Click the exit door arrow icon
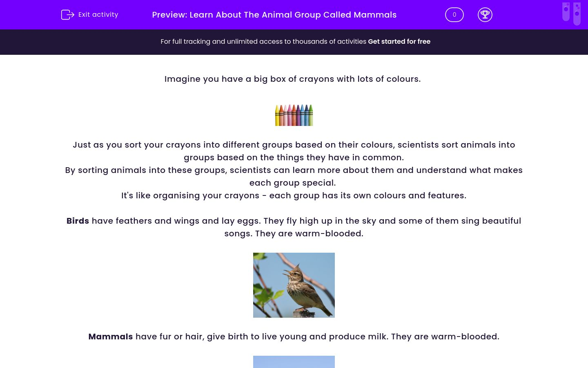This screenshot has height=368, width=588. click(x=68, y=15)
